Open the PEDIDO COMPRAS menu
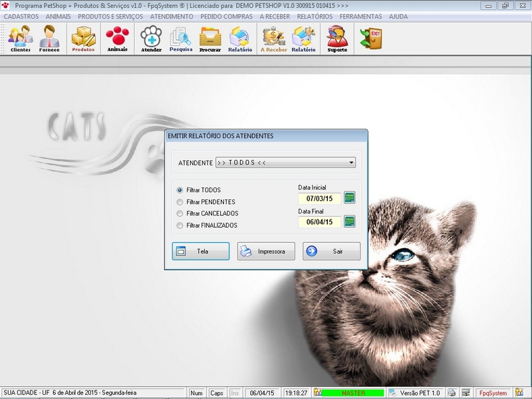Image resolution: width=532 pixels, height=399 pixels. [x=226, y=17]
